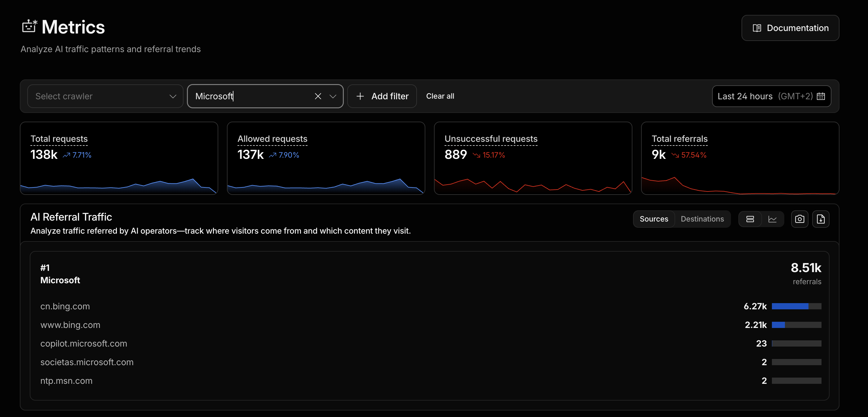Viewport: 868px width, 417px height.
Task: Select the cn.bing.com source row
Action: 431,306
